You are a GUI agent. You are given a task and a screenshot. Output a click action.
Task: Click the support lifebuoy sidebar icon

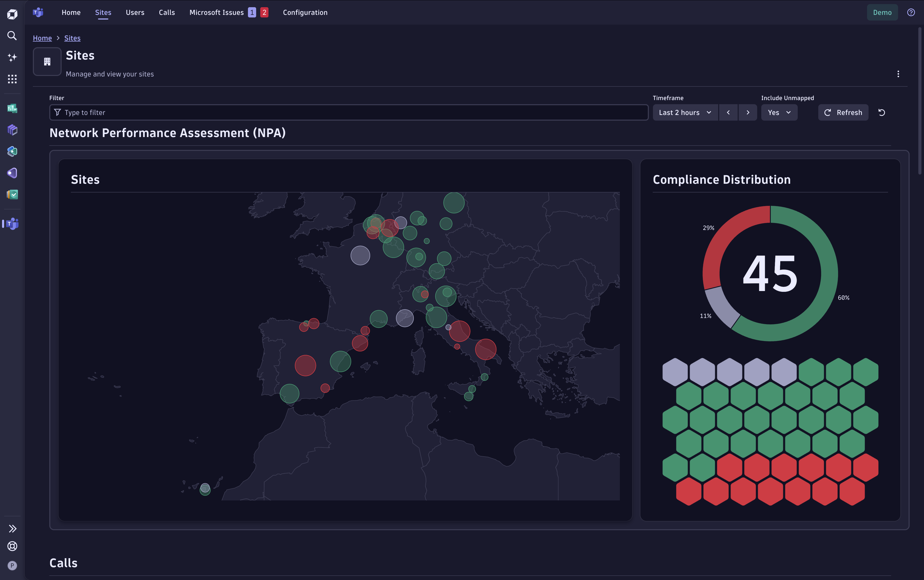(x=12, y=546)
